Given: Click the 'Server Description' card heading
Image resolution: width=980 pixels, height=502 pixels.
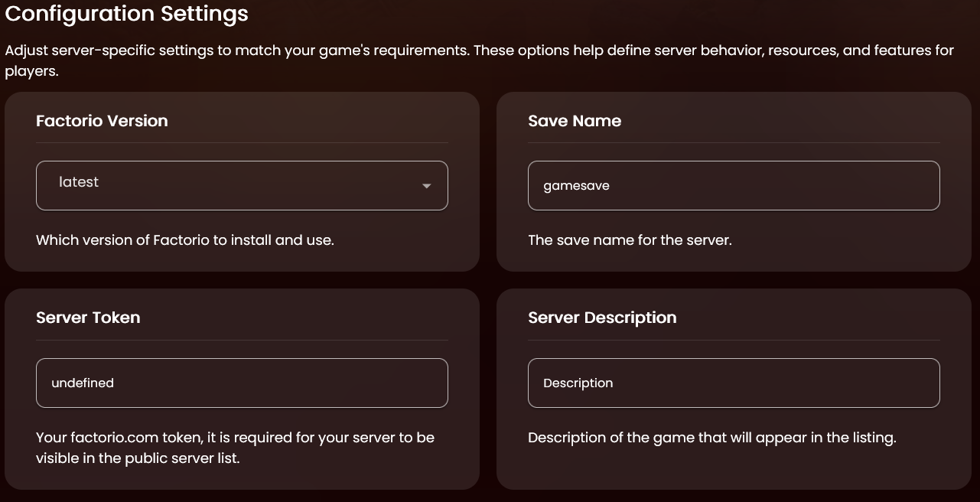Looking at the screenshot, I should (602, 318).
